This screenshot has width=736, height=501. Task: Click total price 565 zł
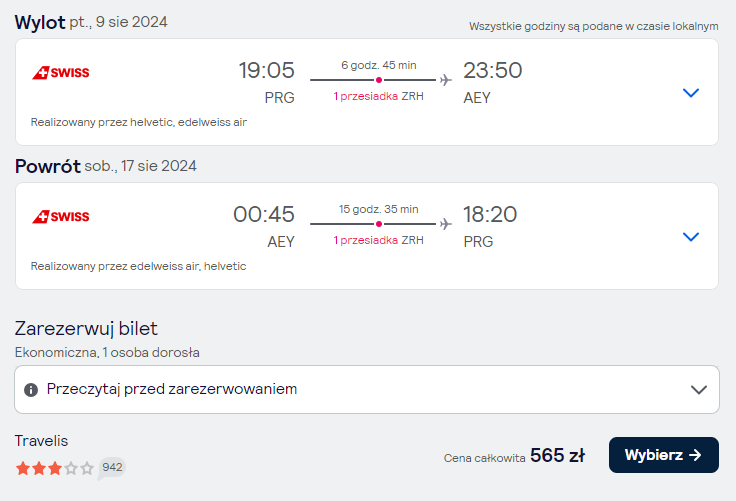[x=558, y=455]
